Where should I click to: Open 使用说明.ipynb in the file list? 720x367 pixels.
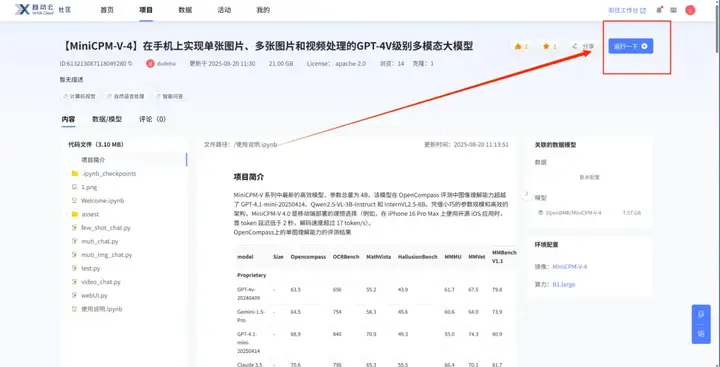[102, 309]
